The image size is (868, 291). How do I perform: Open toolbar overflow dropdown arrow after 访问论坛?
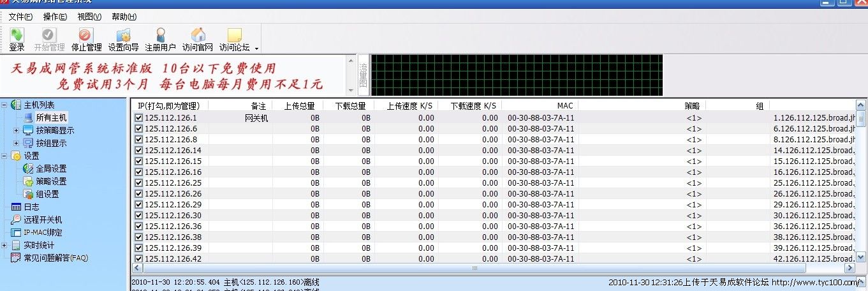point(256,48)
